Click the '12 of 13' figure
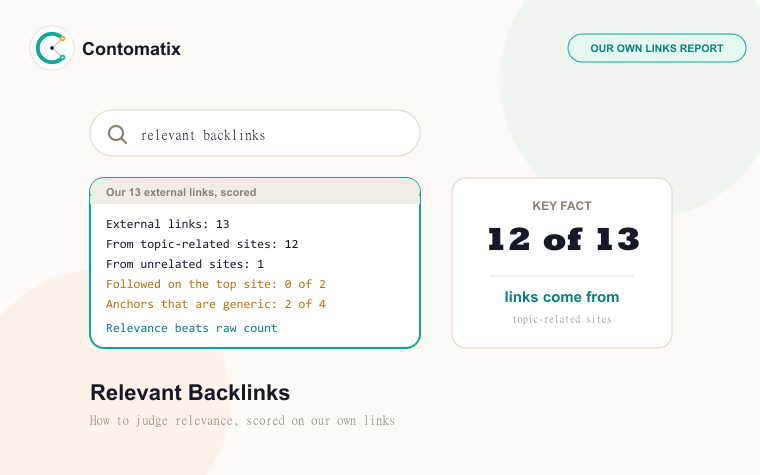 click(x=563, y=239)
